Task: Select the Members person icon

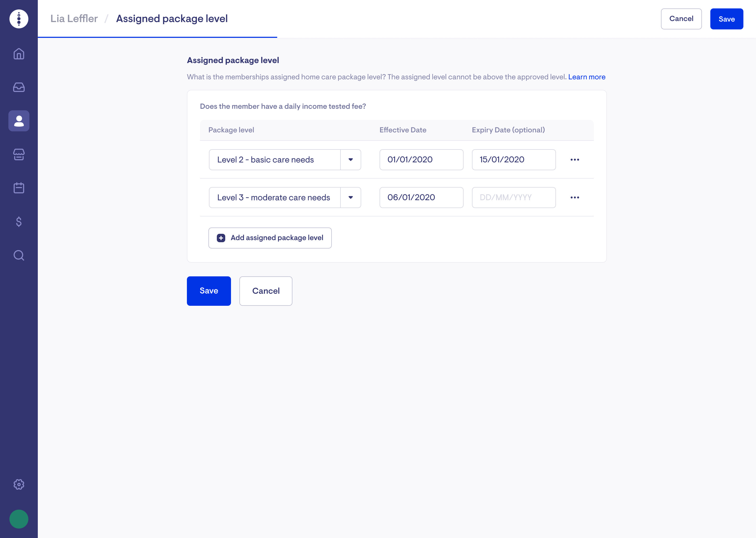Action: pos(19,121)
